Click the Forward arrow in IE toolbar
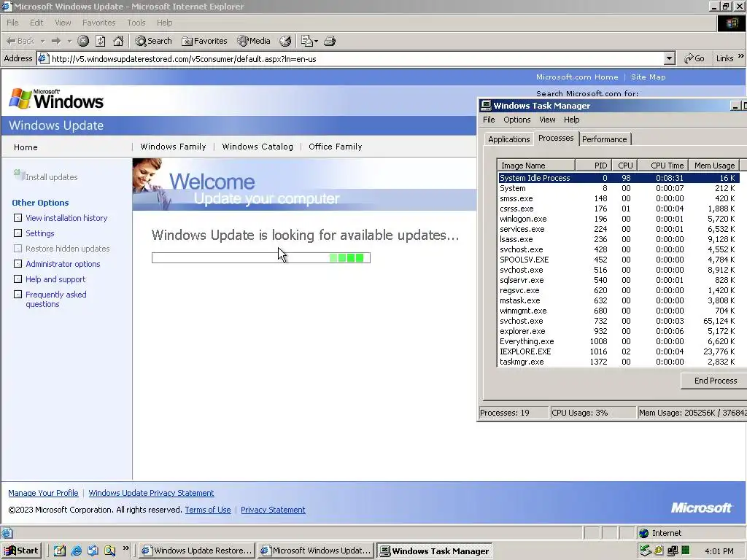This screenshot has height=560, width=747. click(56, 41)
